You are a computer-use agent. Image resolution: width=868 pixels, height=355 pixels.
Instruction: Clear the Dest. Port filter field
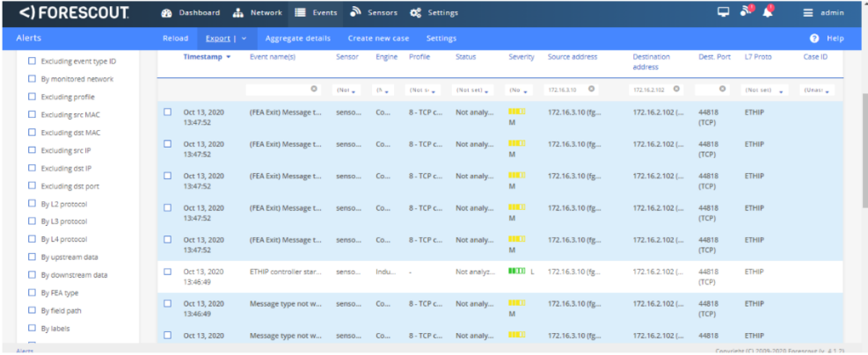tap(722, 89)
